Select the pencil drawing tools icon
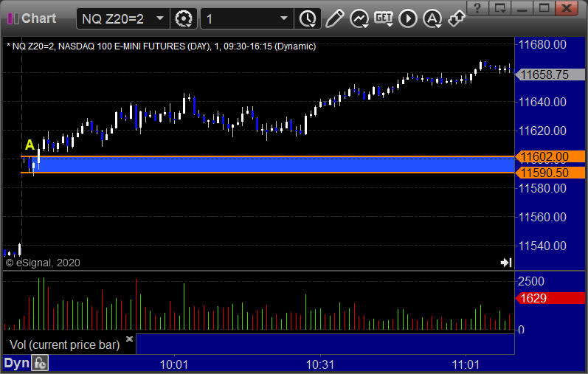Image resolution: width=588 pixels, height=374 pixels. click(334, 18)
